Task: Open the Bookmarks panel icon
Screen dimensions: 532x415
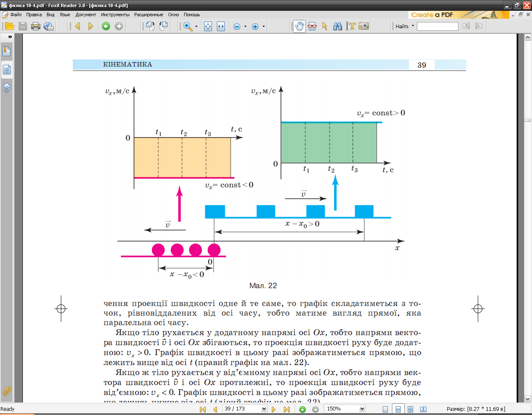Action: coord(7,52)
